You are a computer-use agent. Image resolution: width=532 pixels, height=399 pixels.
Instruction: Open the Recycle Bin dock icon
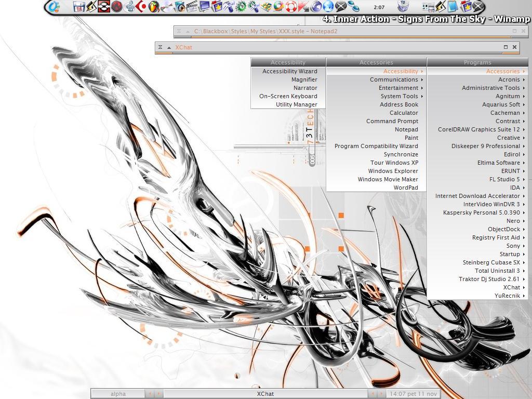point(403,6)
